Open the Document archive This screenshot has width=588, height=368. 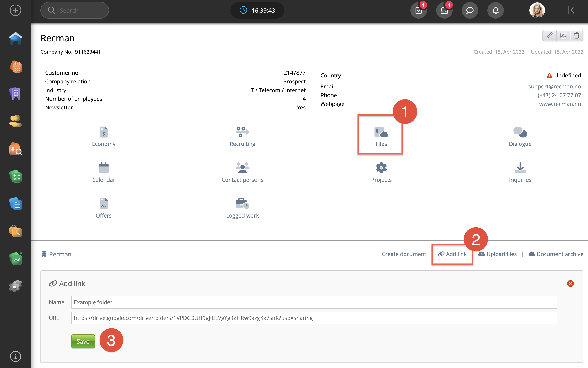(x=556, y=254)
